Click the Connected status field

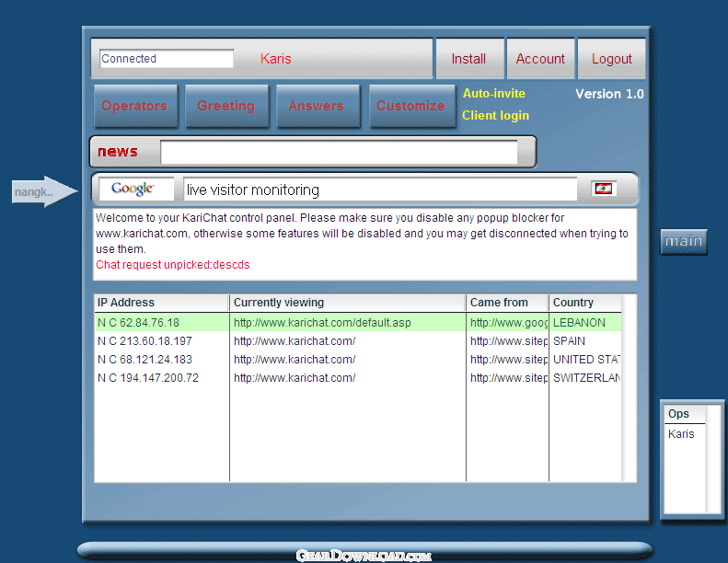click(167, 59)
